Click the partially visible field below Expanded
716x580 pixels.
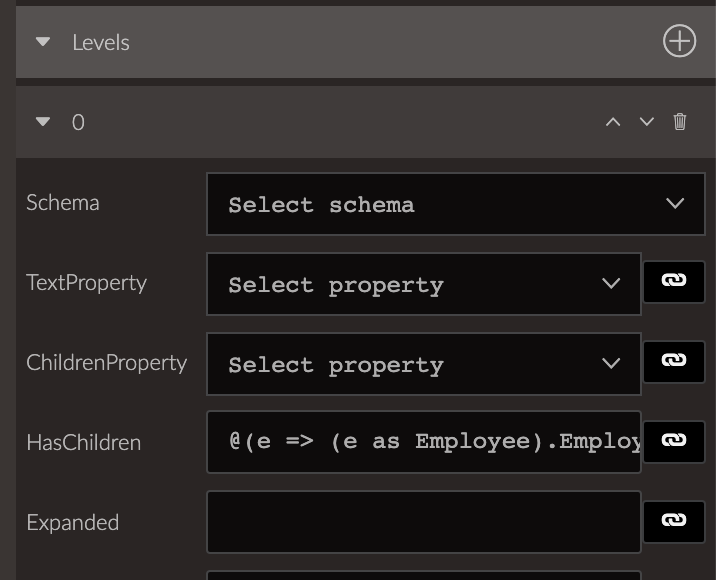424,575
